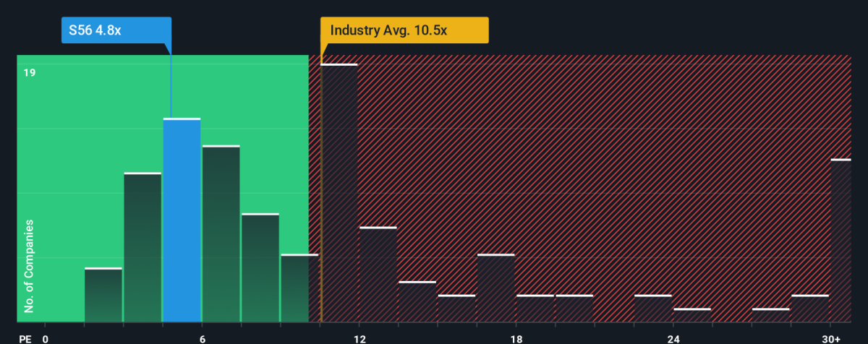The height and width of the screenshot is (344, 868).
Task: Click the x-axis label 12
Action: [359, 339]
